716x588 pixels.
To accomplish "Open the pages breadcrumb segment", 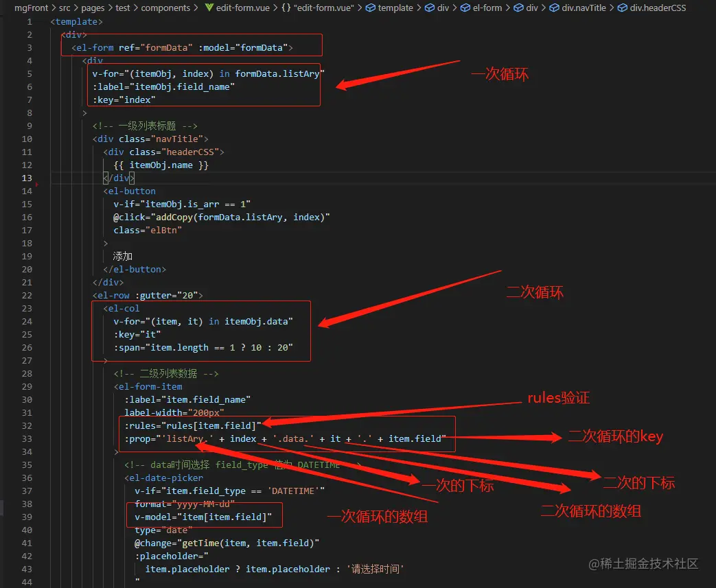I will tap(93, 8).
